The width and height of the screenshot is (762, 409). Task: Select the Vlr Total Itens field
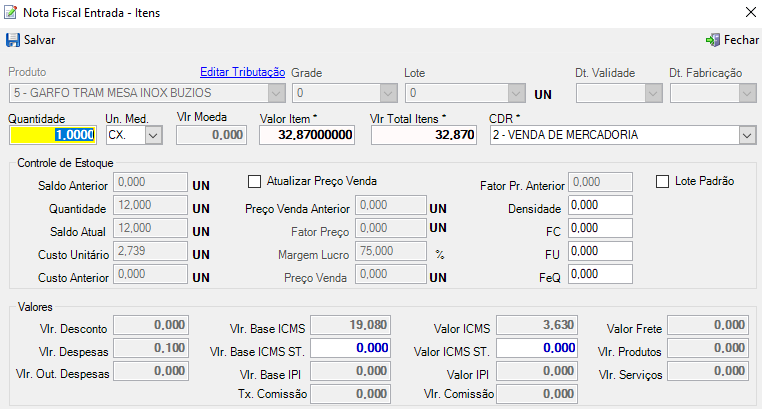pyautogui.click(x=423, y=135)
